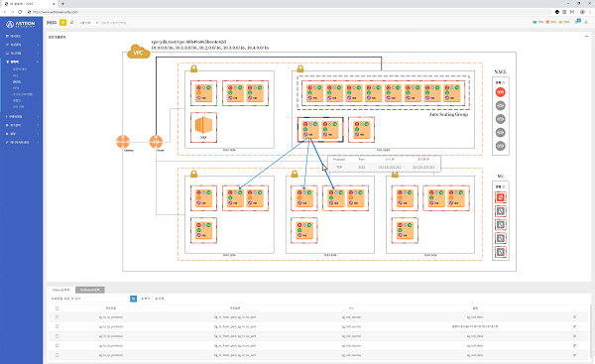The height and width of the screenshot is (364, 595).
Task: Tick the NACL panel select-all checkbox
Action: tap(503, 82)
